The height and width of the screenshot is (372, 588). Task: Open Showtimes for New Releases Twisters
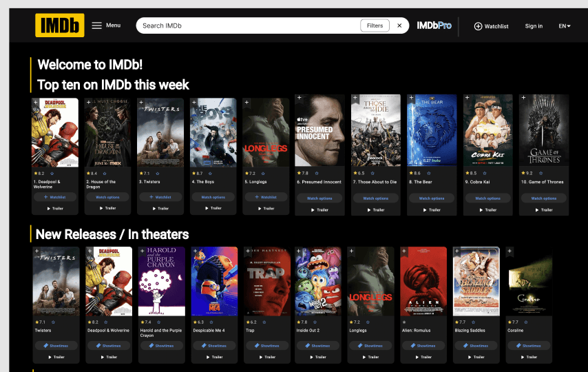click(x=56, y=345)
